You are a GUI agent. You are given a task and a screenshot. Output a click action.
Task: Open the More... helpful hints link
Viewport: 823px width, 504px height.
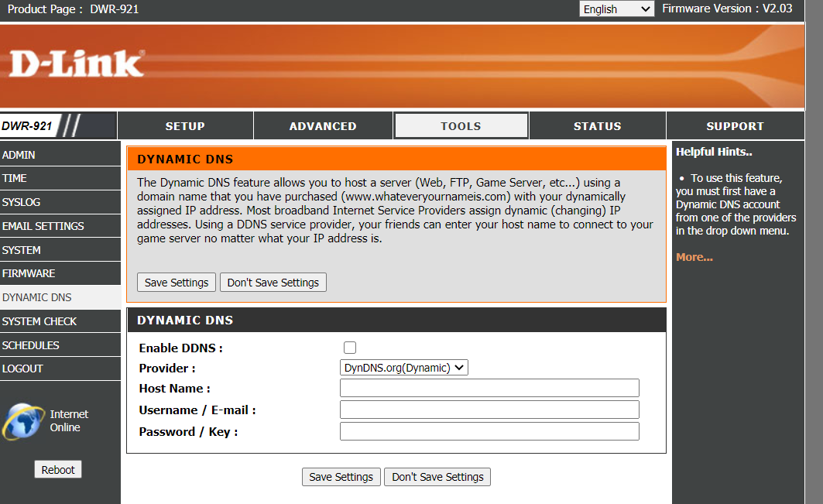[x=694, y=257]
